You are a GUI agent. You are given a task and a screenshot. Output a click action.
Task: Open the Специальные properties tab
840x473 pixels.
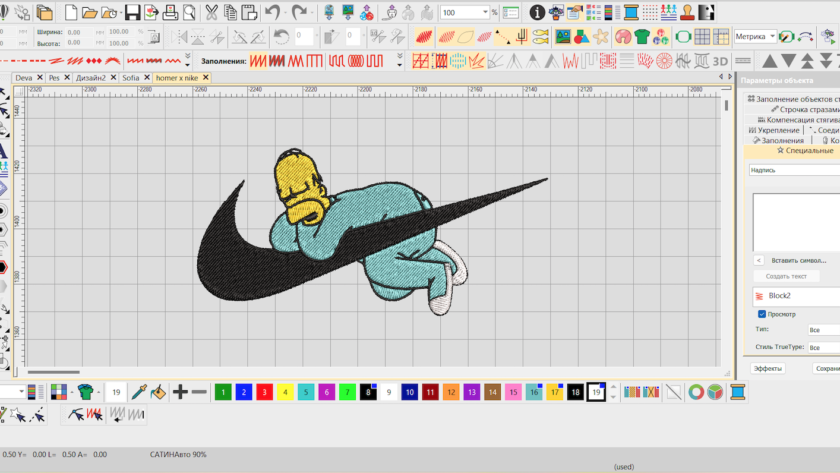pos(805,151)
